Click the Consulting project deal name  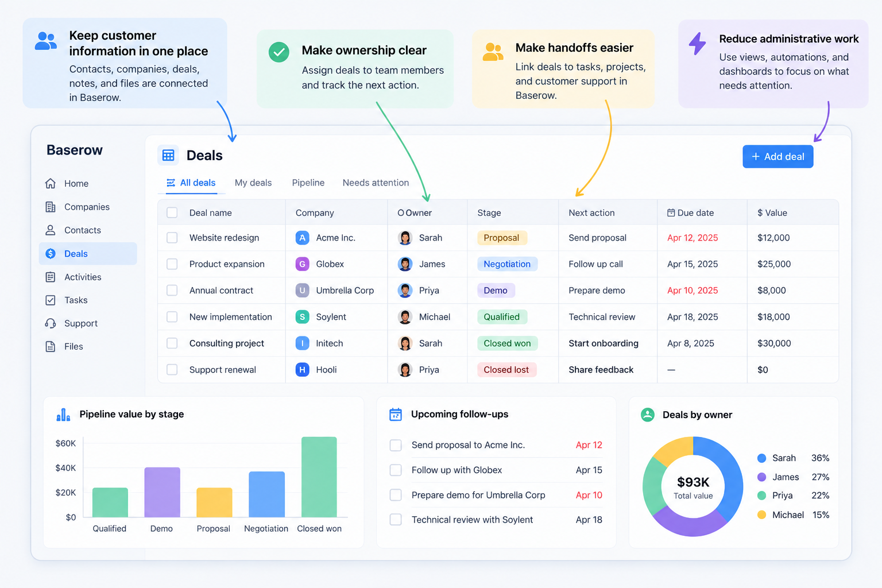point(227,343)
